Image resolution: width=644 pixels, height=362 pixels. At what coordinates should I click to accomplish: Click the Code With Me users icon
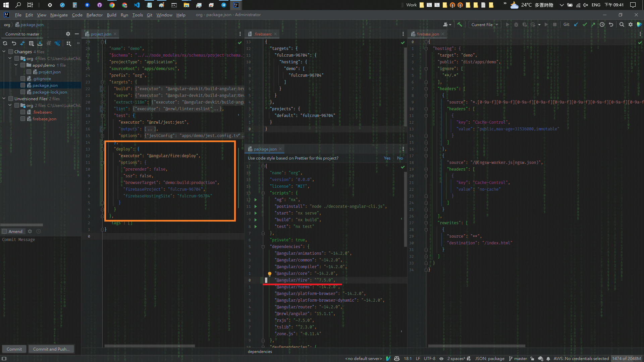pyautogui.click(x=447, y=24)
